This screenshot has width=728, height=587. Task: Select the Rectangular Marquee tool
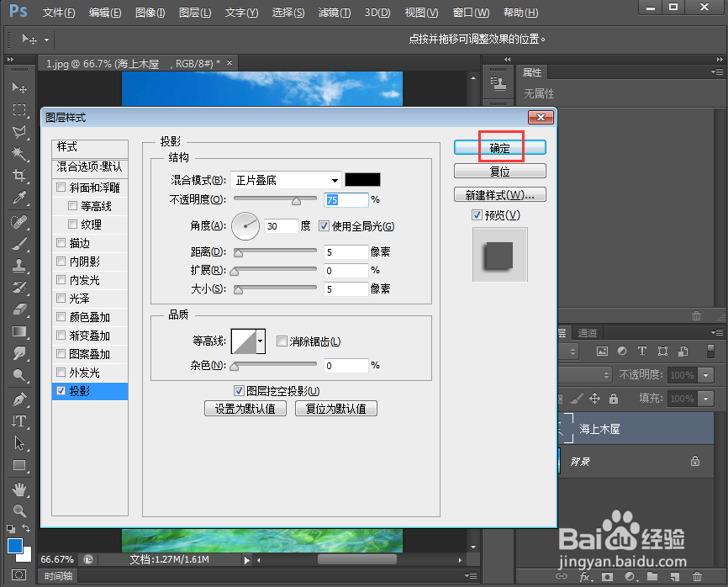[19, 109]
